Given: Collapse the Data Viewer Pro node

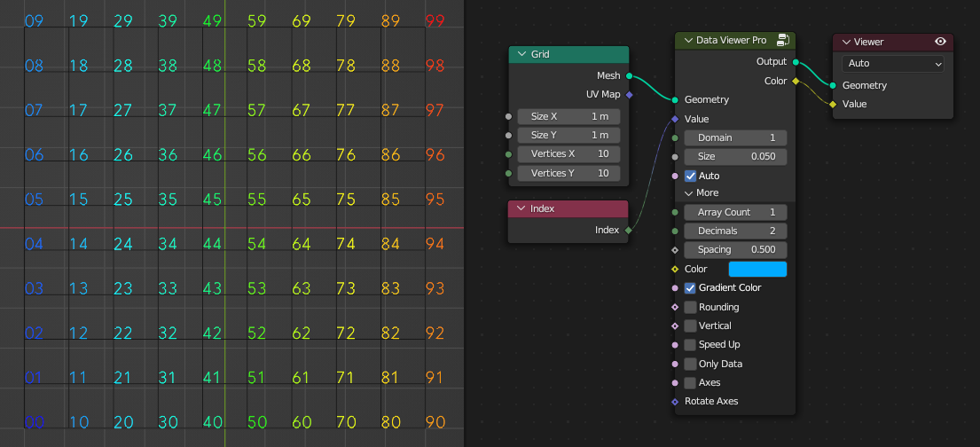Looking at the screenshot, I should click(x=688, y=40).
